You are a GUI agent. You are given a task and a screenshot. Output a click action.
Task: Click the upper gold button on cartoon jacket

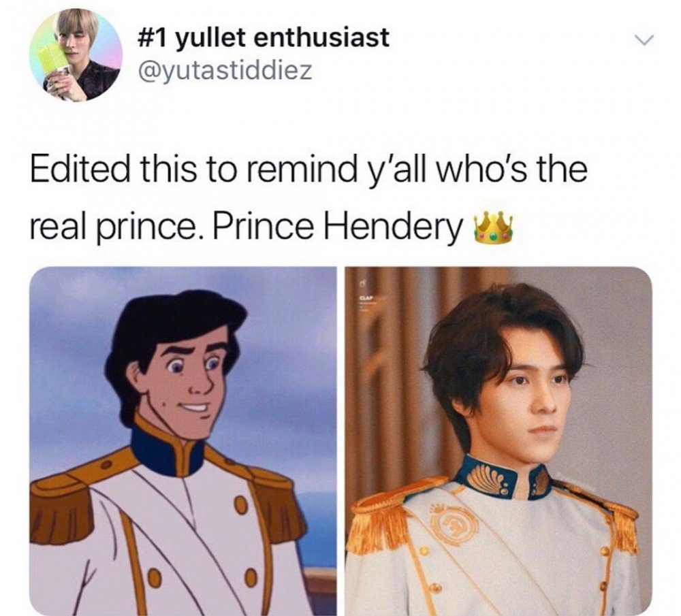click(x=242, y=505)
